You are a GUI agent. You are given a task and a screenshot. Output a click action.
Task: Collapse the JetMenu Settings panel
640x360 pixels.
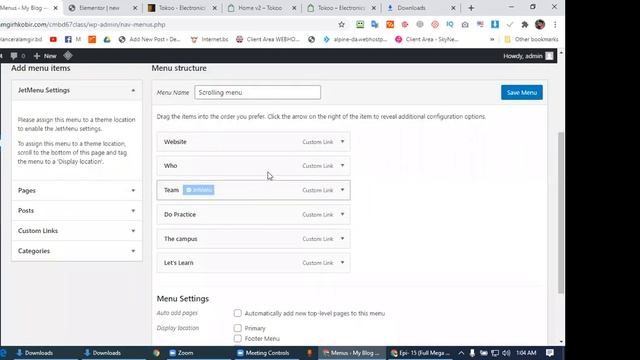[x=133, y=90]
